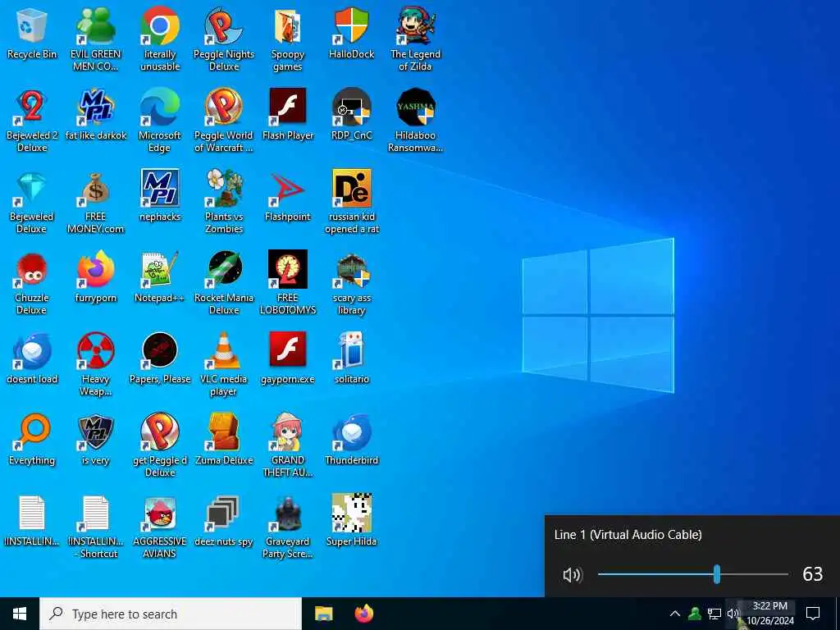
Task: Select the Hildaboo Ransomwa... icon
Action: (416, 107)
